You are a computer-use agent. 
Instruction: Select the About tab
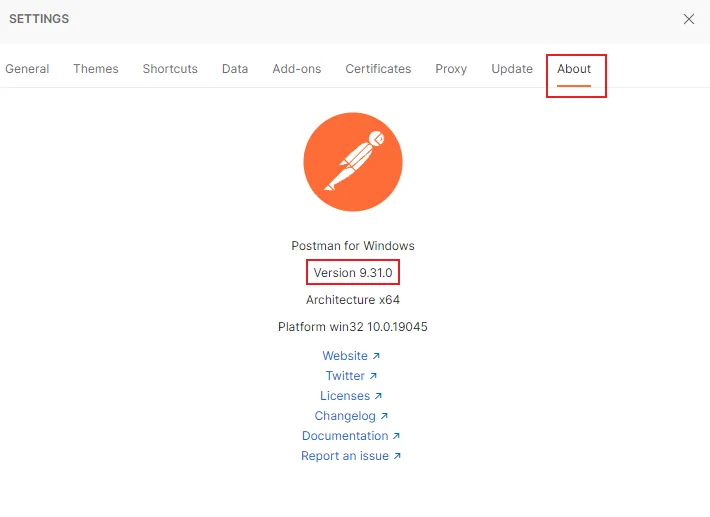(574, 69)
